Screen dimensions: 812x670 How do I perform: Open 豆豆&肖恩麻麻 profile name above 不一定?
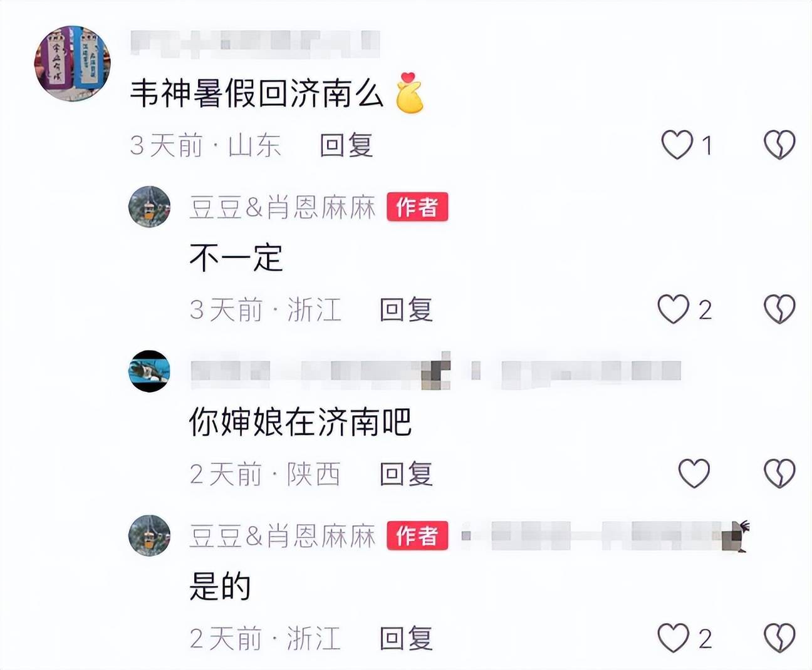click(282, 207)
